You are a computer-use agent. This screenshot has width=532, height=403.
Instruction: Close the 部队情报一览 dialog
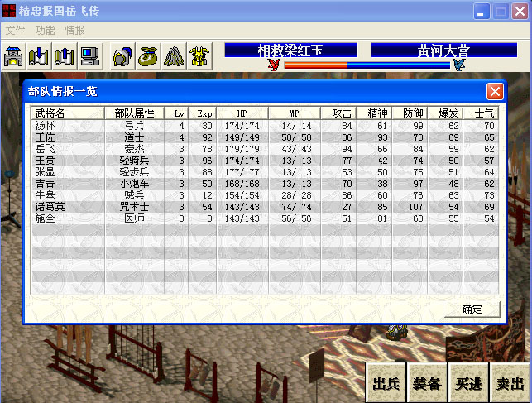[495, 91]
